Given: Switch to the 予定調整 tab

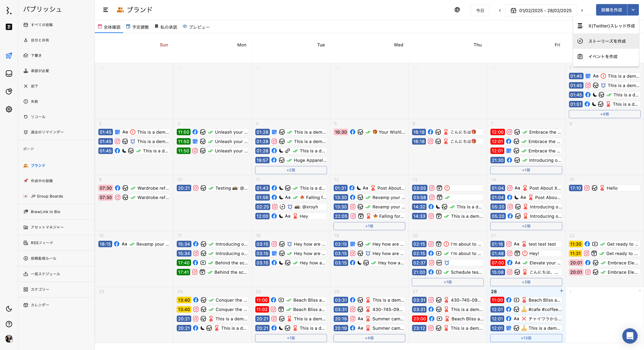Looking at the screenshot, I should pyautogui.click(x=138, y=27).
